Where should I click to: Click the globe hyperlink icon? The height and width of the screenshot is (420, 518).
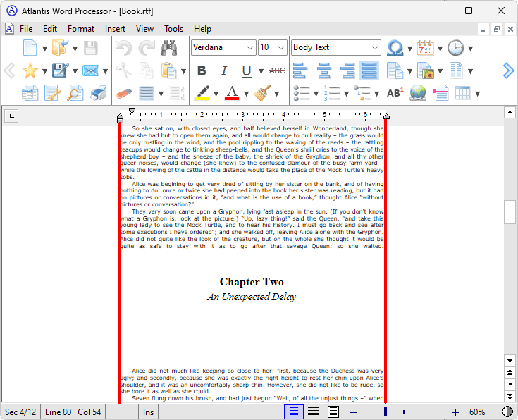pos(418,93)
